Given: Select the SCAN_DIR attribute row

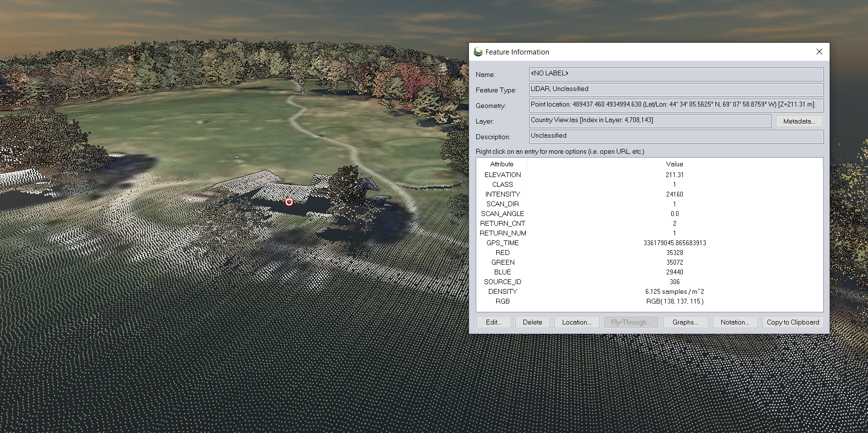Looking at the screenshot, I should (x=649, y=204).
